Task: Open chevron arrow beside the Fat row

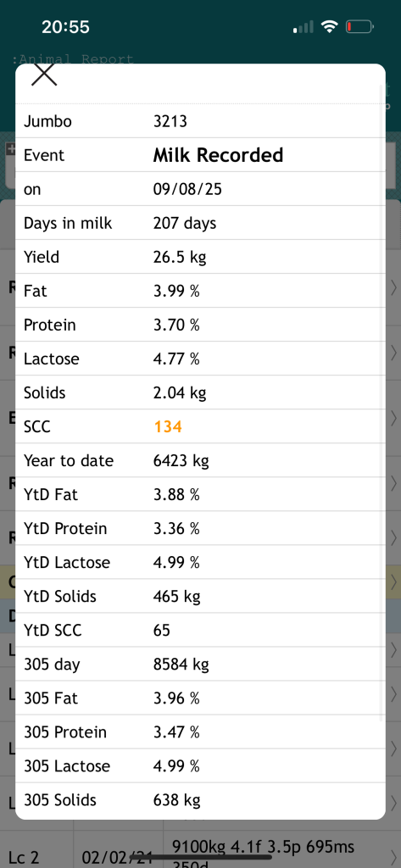Action: pyautogui.click(x=394, y=288)
